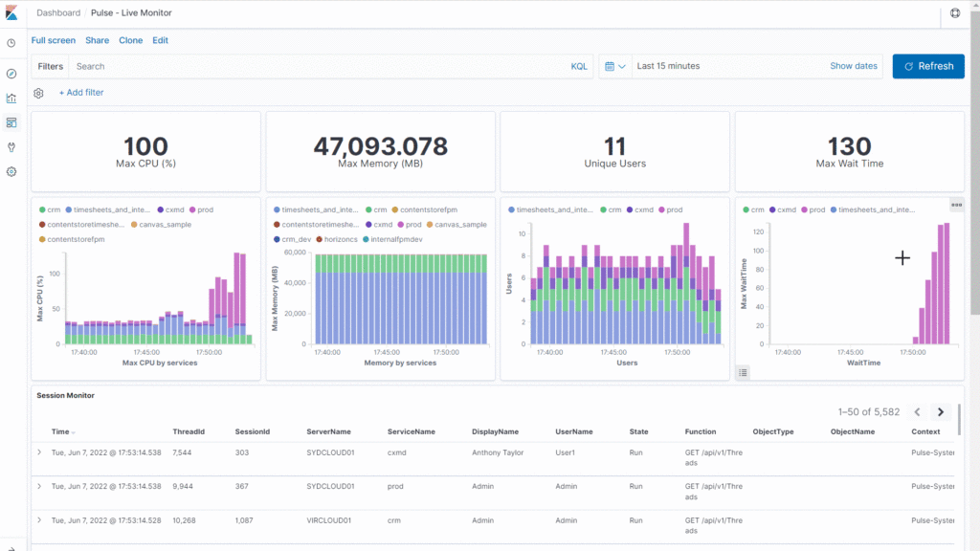Open the Discover compass icon in sidebar
Image resolution: width=980 pixels, height=551 pixels.
(x=11, y=74)
